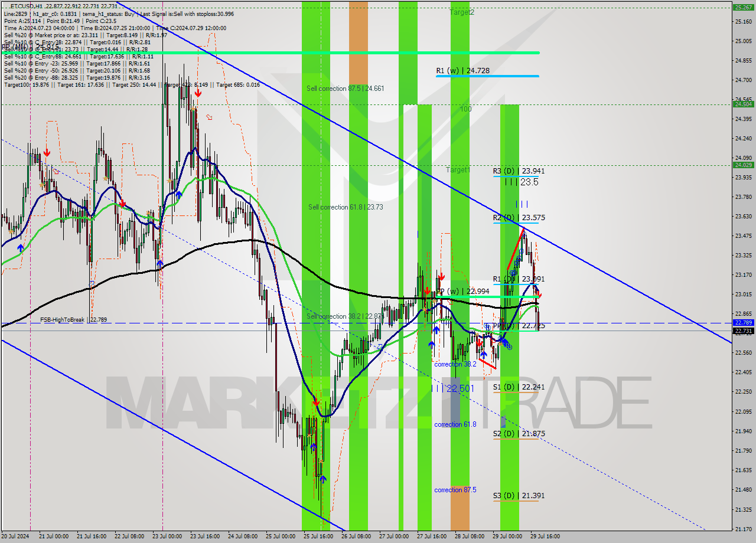Click the blue 'correction 38.2' label

pos(455,365)
